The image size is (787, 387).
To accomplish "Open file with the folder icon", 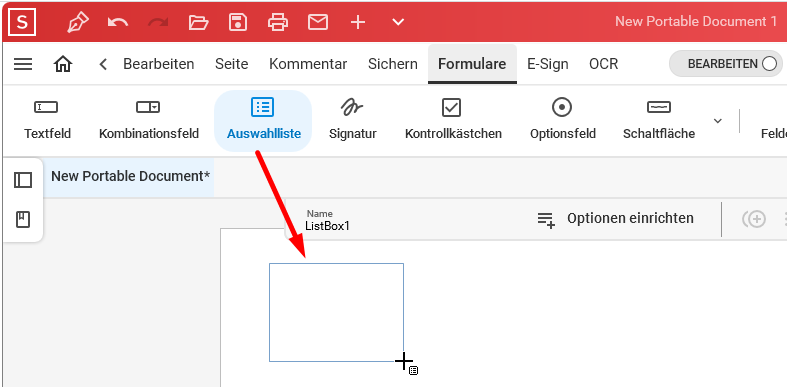I will tap(198, 22).
